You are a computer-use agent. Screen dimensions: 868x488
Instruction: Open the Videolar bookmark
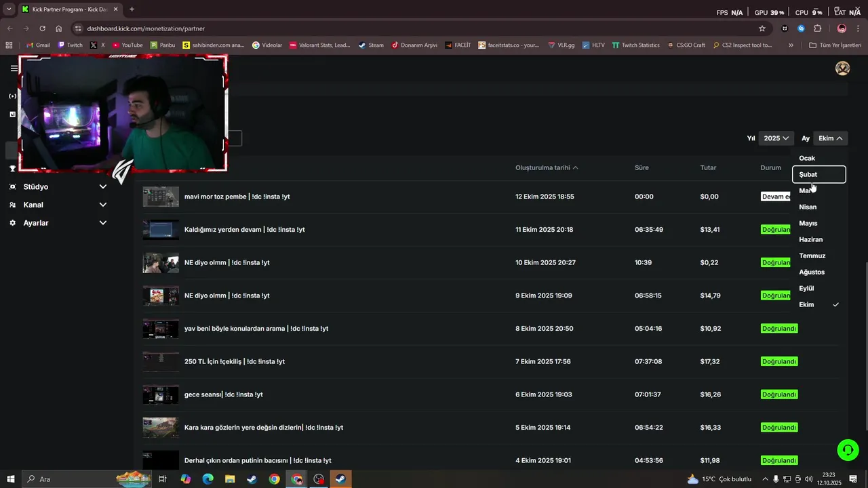pyautogui.click(x=267, y=45)
